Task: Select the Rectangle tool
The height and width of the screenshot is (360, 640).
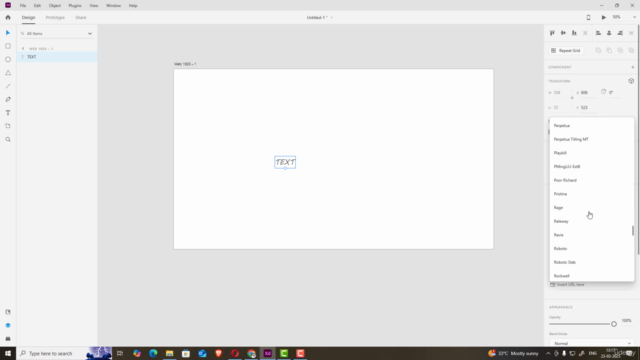Action: [8, 46]
